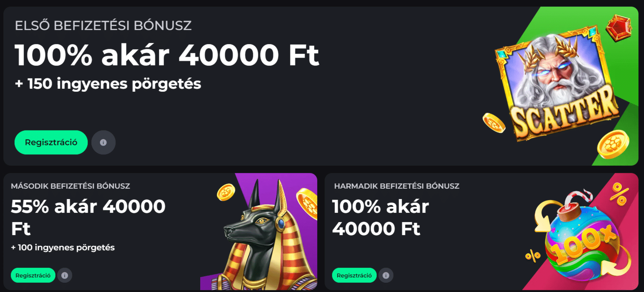Click the gold coin left of the Scatter text
Viewport: 644px width, 292px height.
(494, 123)
